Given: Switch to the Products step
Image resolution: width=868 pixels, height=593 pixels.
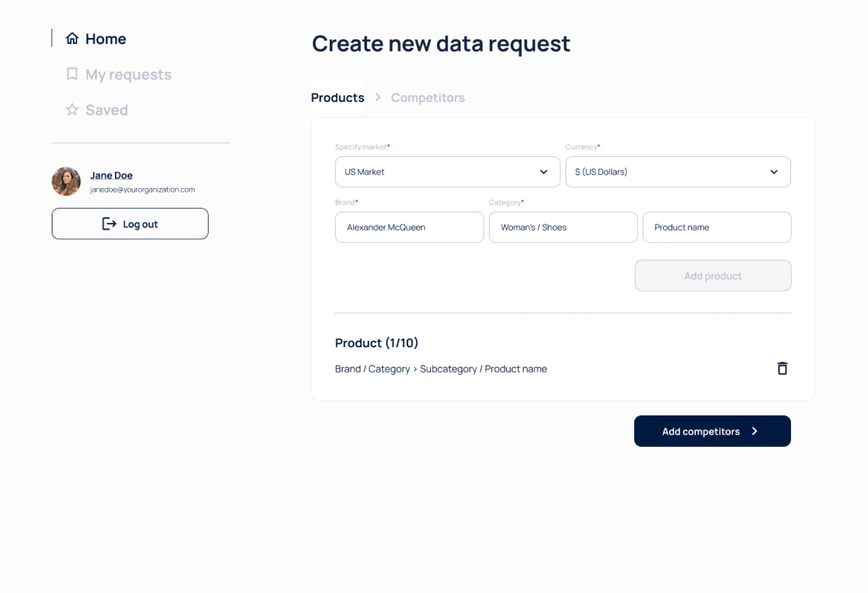Looking at the screenshot, I should 337,97.
